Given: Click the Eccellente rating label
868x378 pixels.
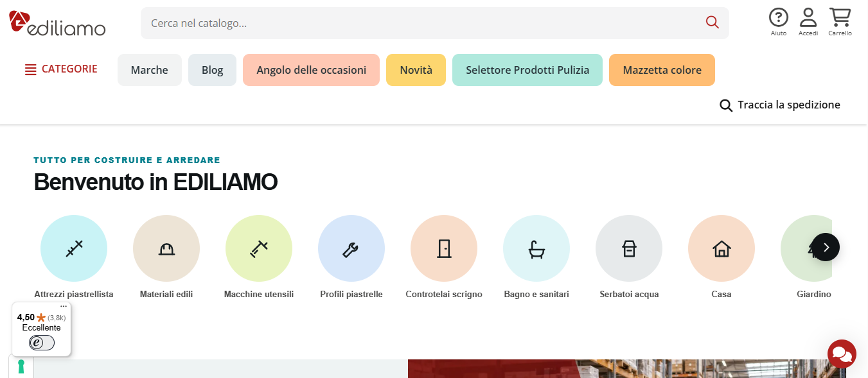Looking at the screenshot, I should pos(42,327).
